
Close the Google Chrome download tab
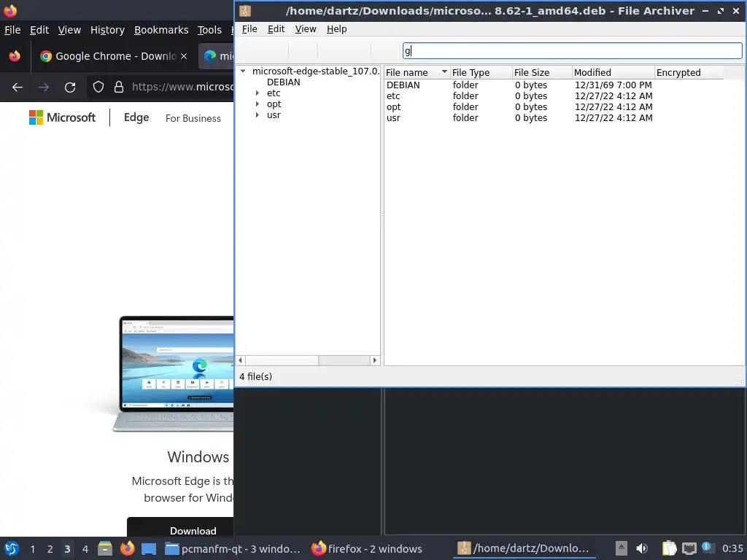pyautogui.click(x=184, y=56)
